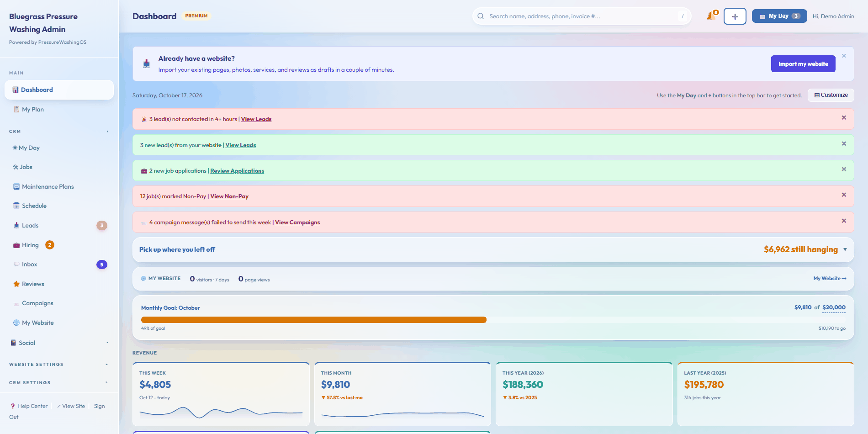The height and width of the screenshot is (434, 868).
Task: Open the Last Year (2025) revenue card
Action: coord(766,394)
